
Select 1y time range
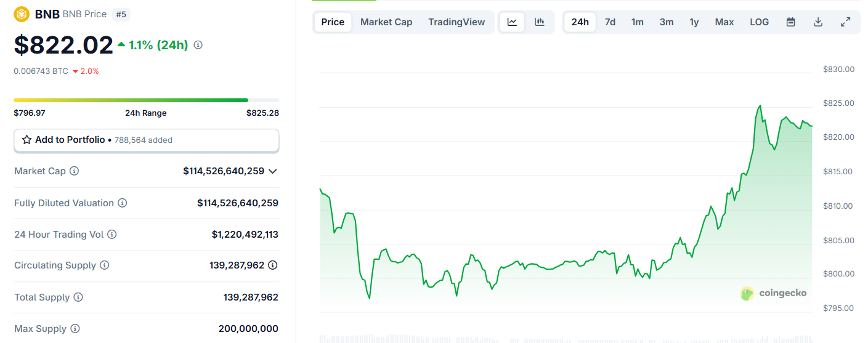coord(694,22)
